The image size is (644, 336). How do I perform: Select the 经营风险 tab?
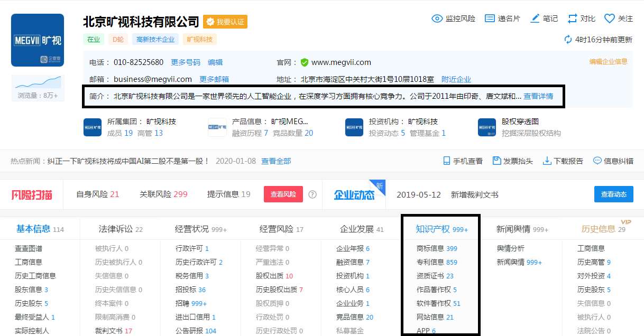click(x=281, y=229)
